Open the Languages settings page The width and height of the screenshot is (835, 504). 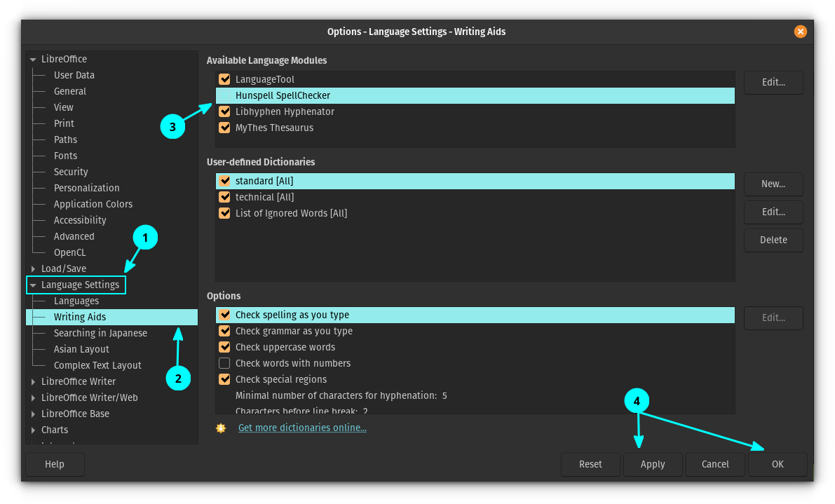(76, 301)
